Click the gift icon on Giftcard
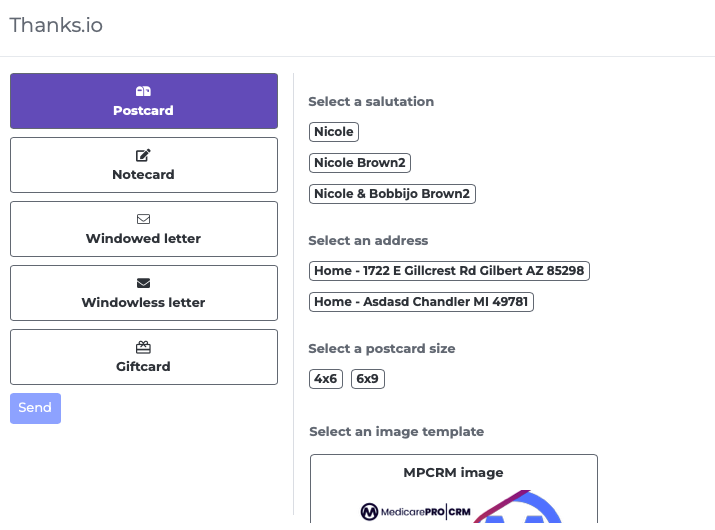The width and height of the screenshot is (715, 530). point(143,347)
